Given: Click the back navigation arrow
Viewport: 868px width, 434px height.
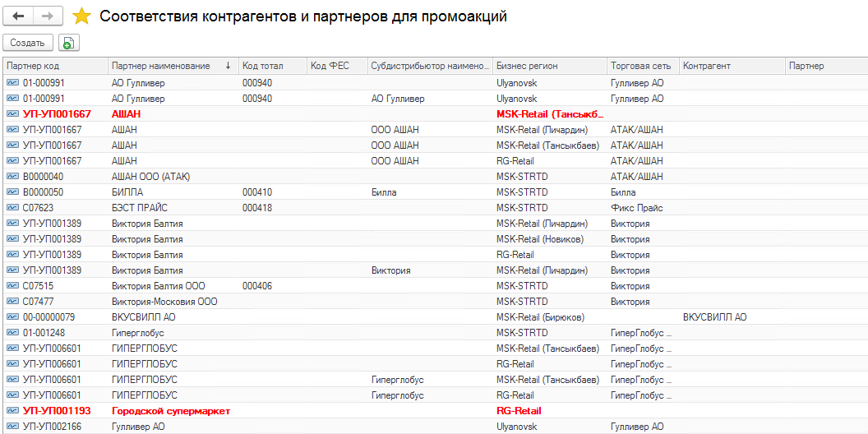Looking at the screenshot, I should click(18, 16).
